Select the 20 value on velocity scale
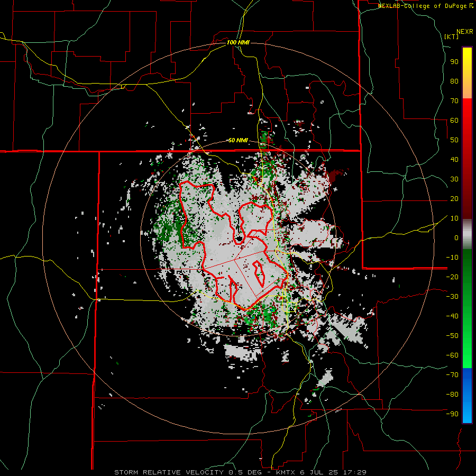476x476 pixels. [454, 198]
